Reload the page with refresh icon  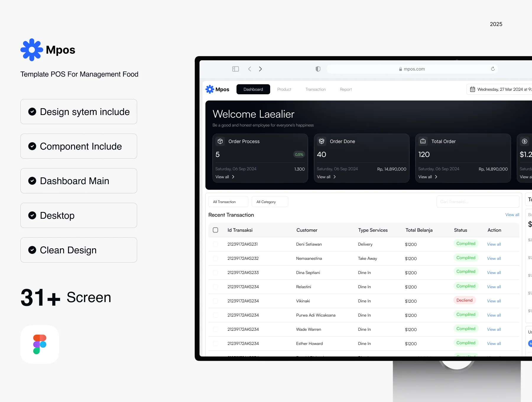[x=493, y=69]
